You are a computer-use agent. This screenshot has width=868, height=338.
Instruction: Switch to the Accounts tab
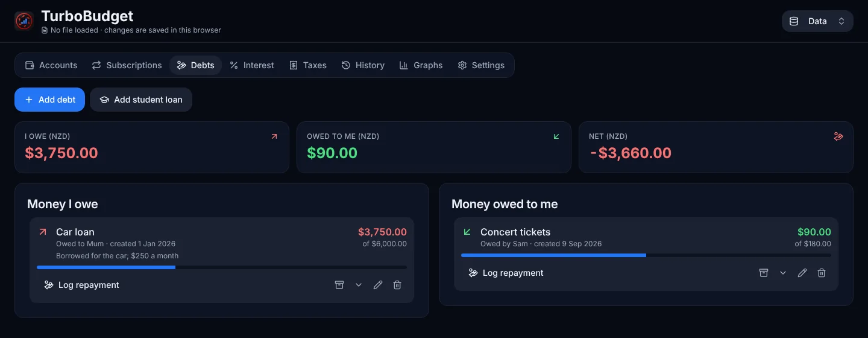tap(51, 65)
